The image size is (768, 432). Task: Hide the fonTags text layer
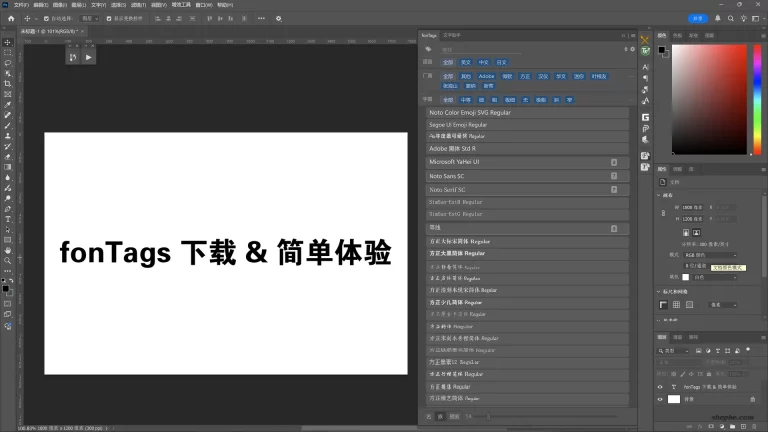[660, 387]
